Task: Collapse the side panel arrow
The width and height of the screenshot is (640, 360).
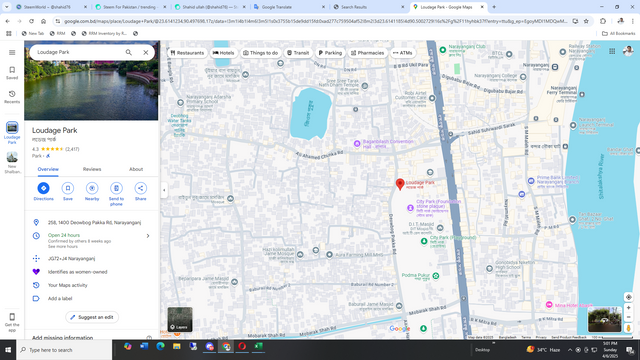Action: click(x=164, y=190)
